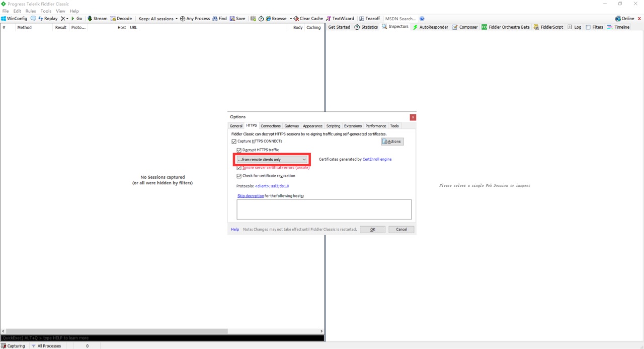
Task: Close the toolbar with the X at its right end
Action: (640, 19)
